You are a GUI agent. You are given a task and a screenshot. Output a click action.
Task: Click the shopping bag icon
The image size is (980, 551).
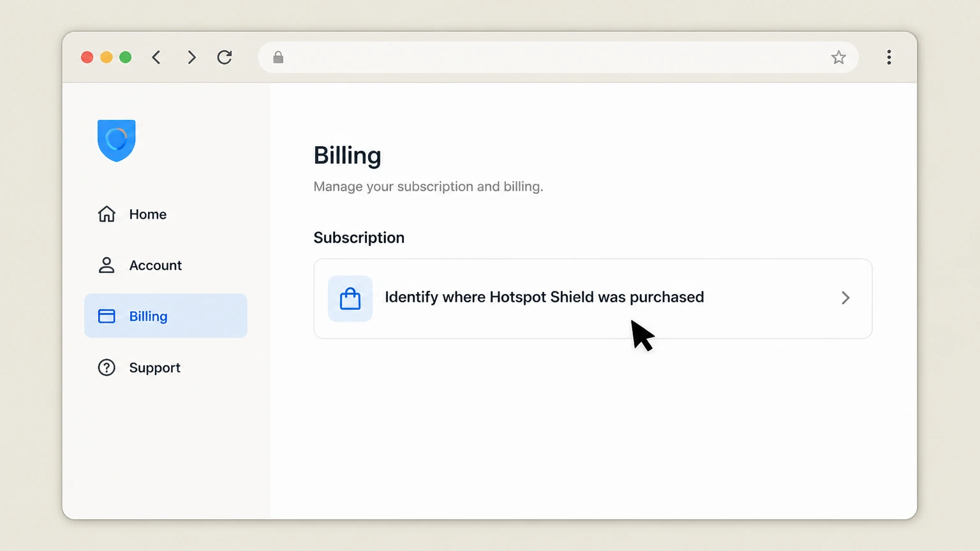click(x=350, y=298)
